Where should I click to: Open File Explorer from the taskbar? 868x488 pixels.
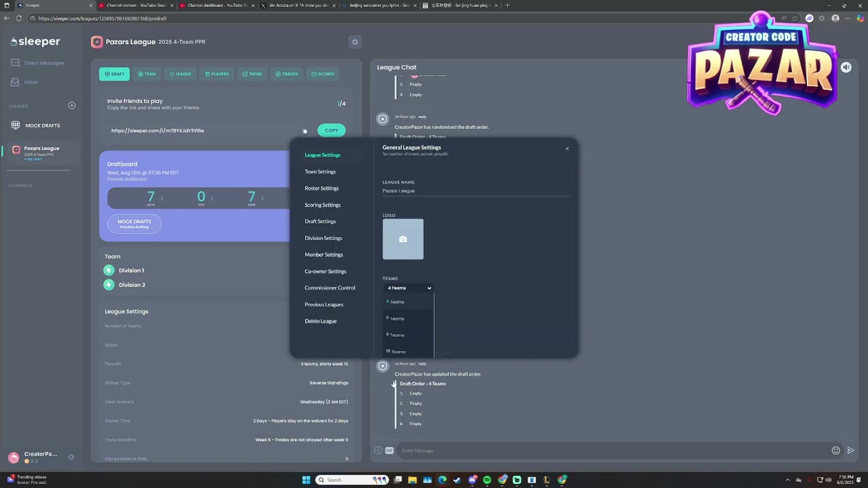click(x=412, y=480)
